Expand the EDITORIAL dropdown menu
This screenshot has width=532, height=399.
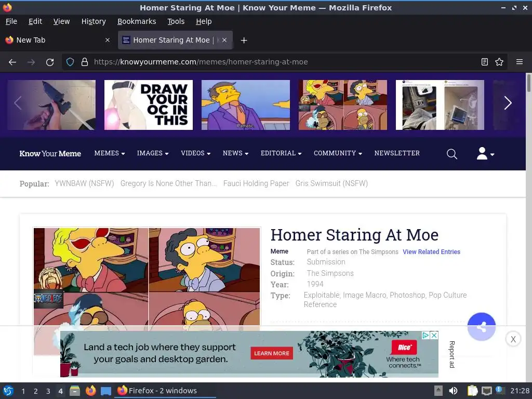[281, 153]
